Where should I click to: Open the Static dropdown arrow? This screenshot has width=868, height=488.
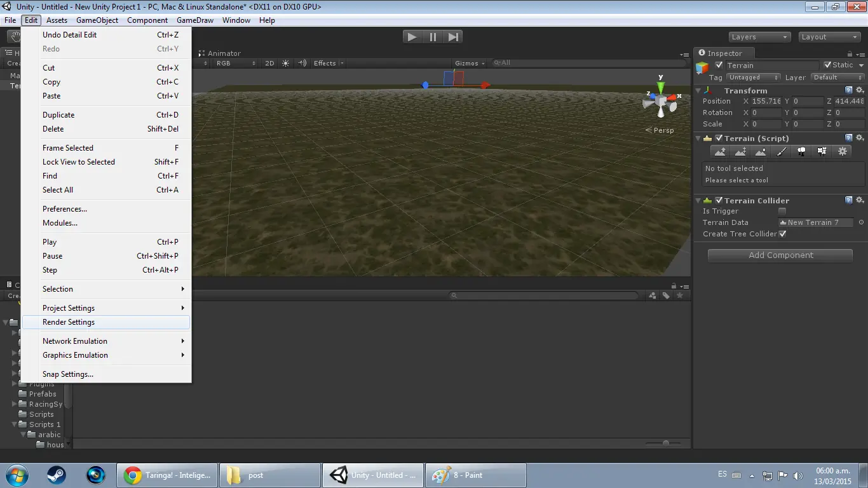click(861, 65)
